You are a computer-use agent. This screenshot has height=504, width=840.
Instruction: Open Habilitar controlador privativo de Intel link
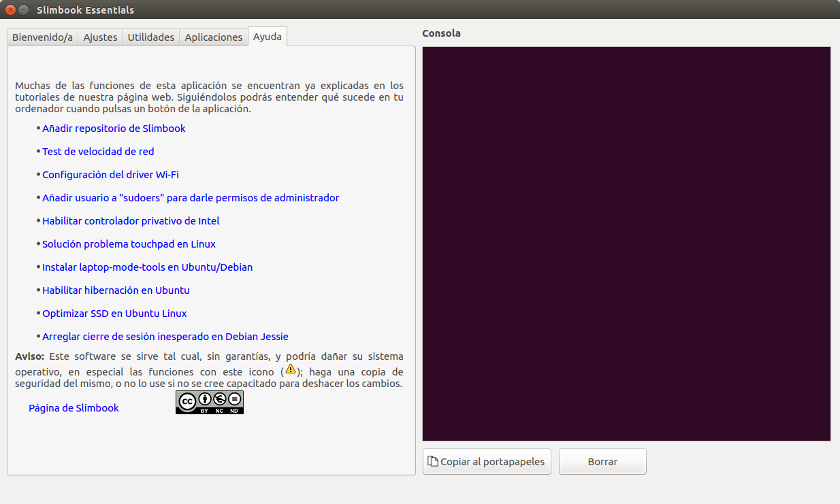coord(131,221)
